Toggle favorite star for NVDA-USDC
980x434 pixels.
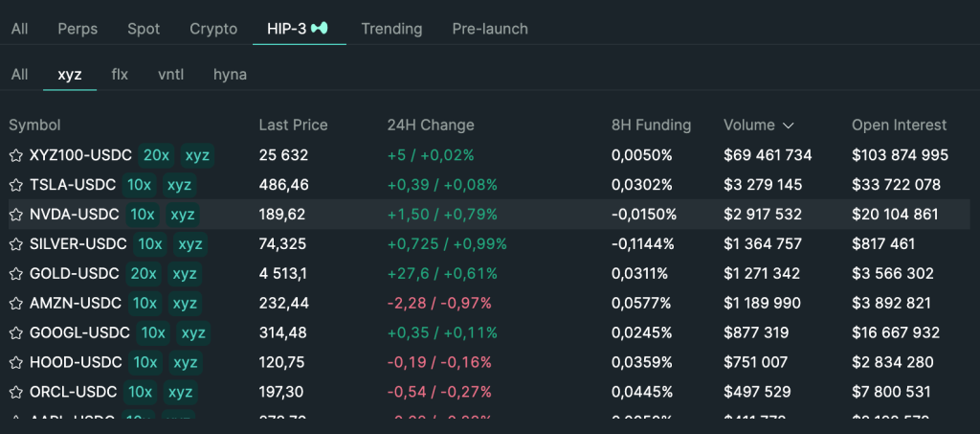click(x=15, y=215)
